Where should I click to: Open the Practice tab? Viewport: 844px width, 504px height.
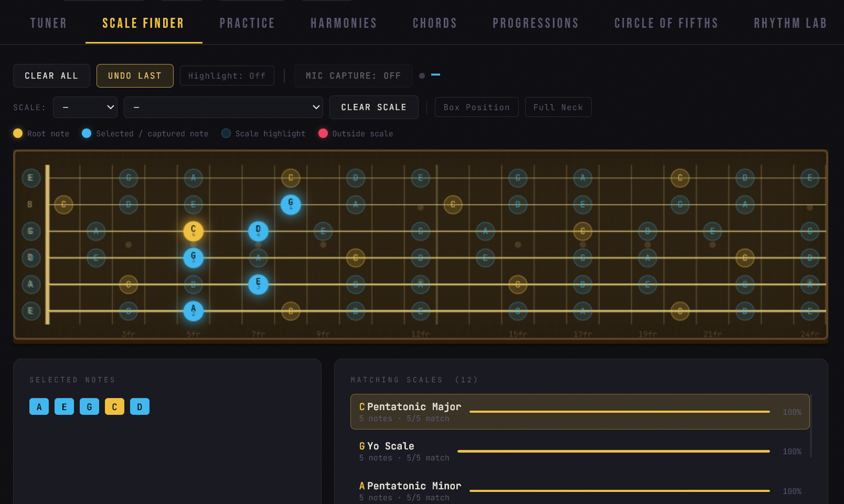[x=247, y=23]
